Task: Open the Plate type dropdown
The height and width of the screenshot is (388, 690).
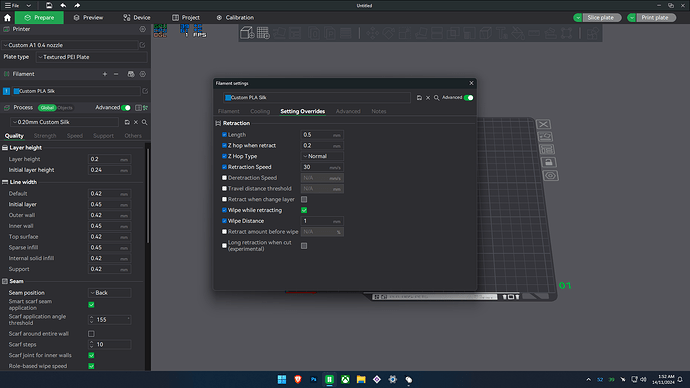Action: 92,57
